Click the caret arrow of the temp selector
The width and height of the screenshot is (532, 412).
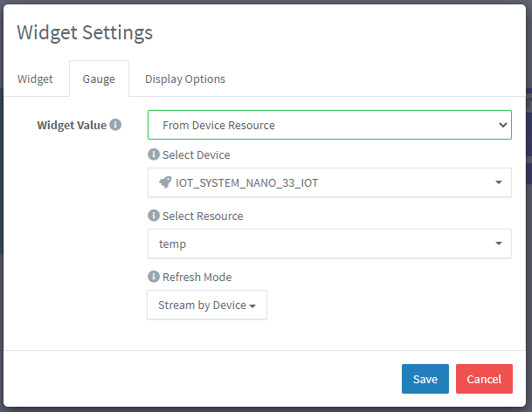tap(498, 244)
